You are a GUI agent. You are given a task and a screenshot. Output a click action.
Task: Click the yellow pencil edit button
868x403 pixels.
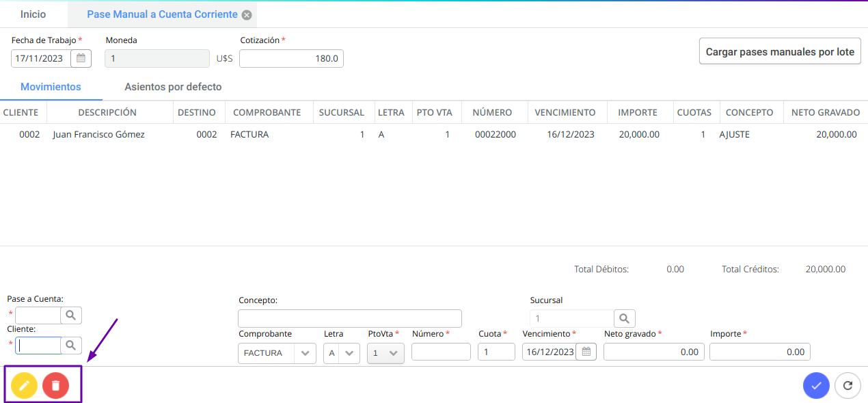[x=24, y=386]
